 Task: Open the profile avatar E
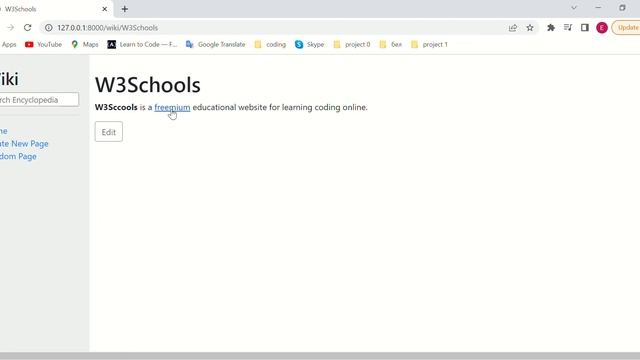(x=602, y=28)
